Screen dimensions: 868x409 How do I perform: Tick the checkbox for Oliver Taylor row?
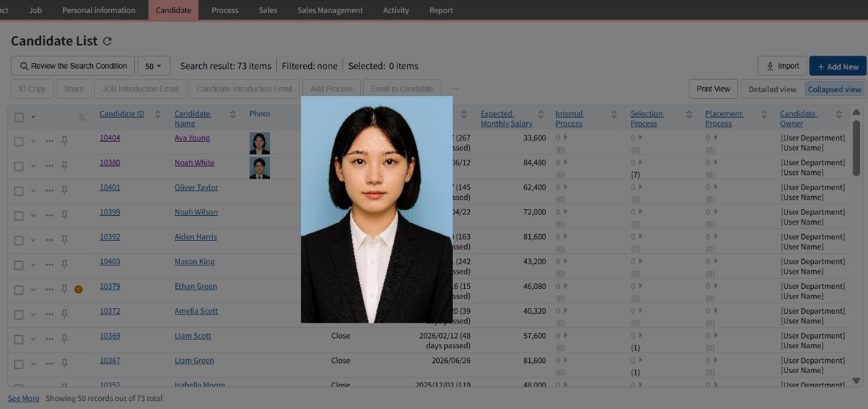pos(19,191)
